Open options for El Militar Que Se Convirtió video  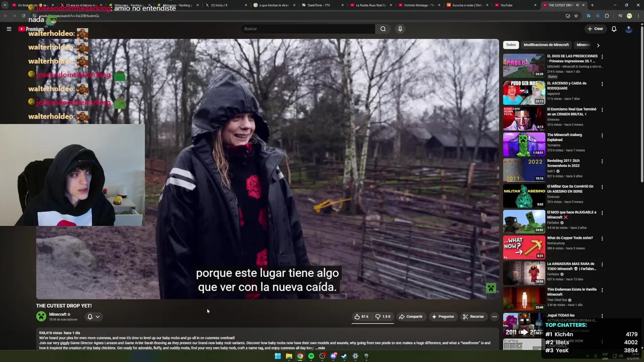602,187
